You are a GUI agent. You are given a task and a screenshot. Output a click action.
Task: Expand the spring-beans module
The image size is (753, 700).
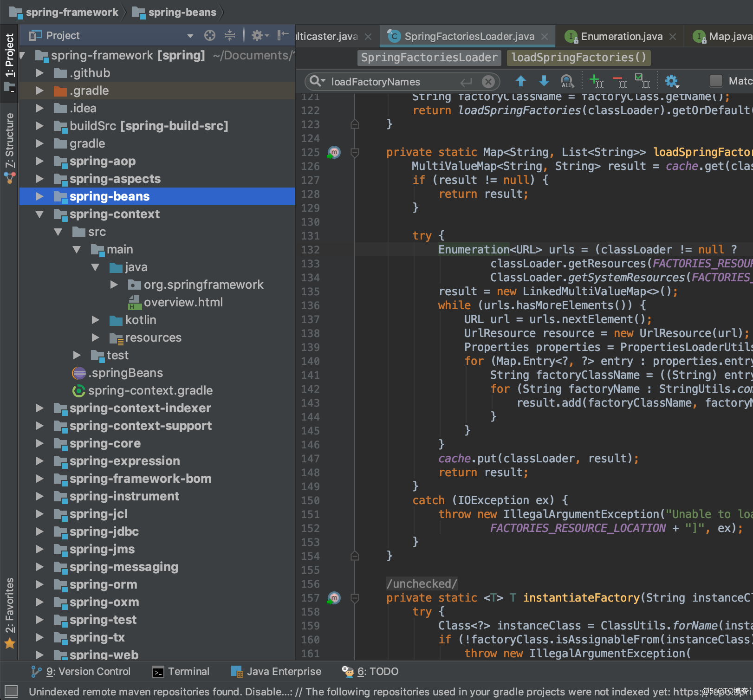tap(40, 196)
